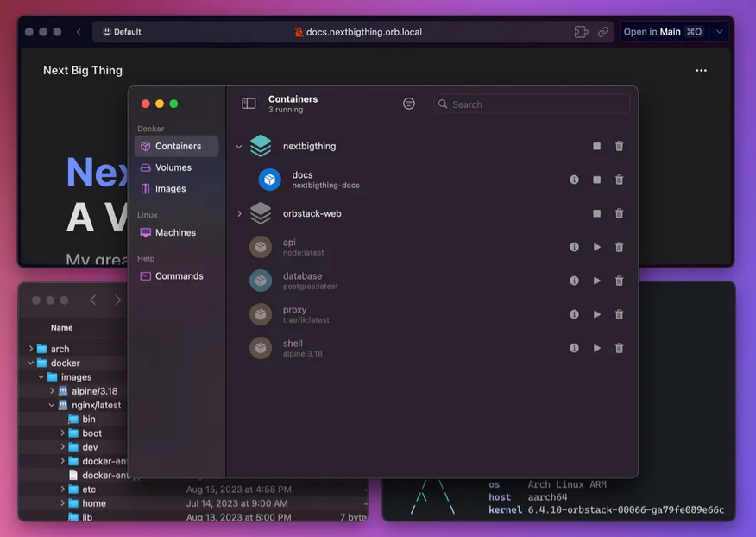Open the Volumes section
The image size is (756, 537).
173,167
